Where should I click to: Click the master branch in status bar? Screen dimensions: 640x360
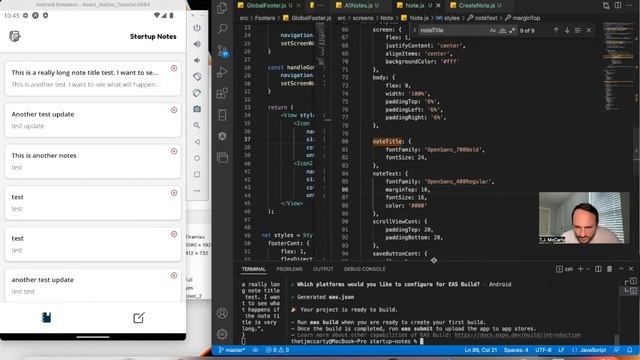[x=232, y=350]
